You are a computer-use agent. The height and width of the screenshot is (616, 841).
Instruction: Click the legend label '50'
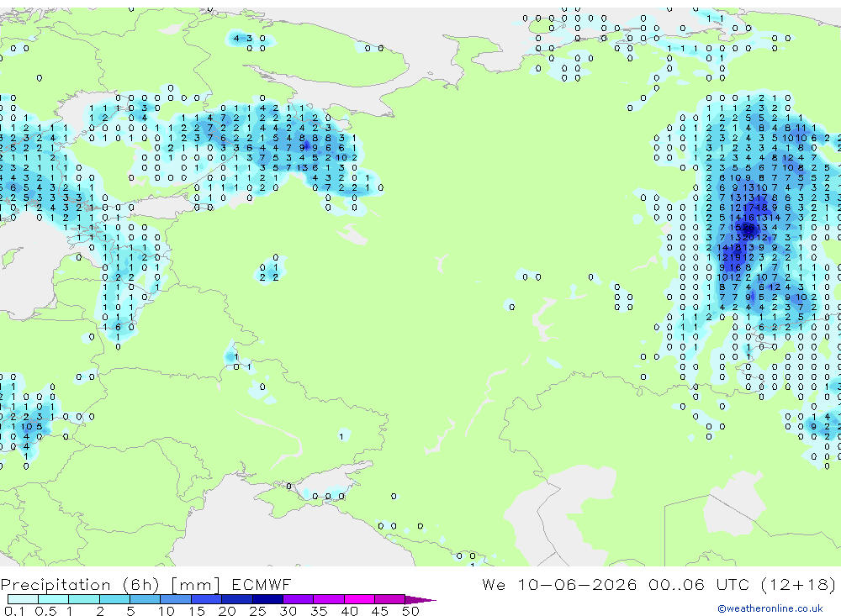(x=411, y=611)
